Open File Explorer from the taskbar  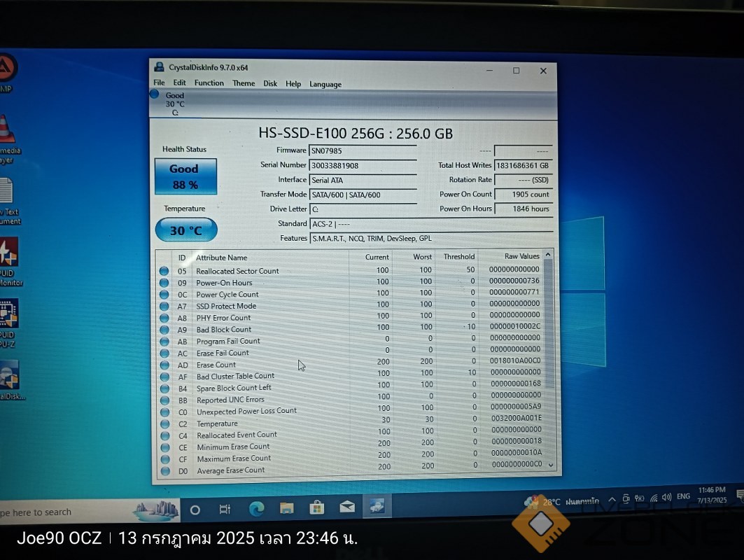pos(286,508)
